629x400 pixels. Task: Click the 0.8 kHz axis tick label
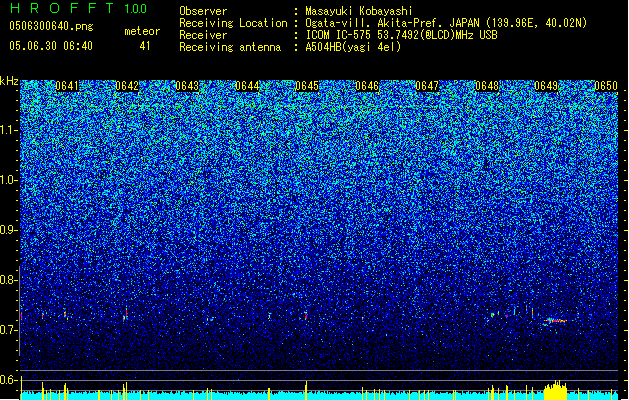pyautogui.click(x=8, y=280)
